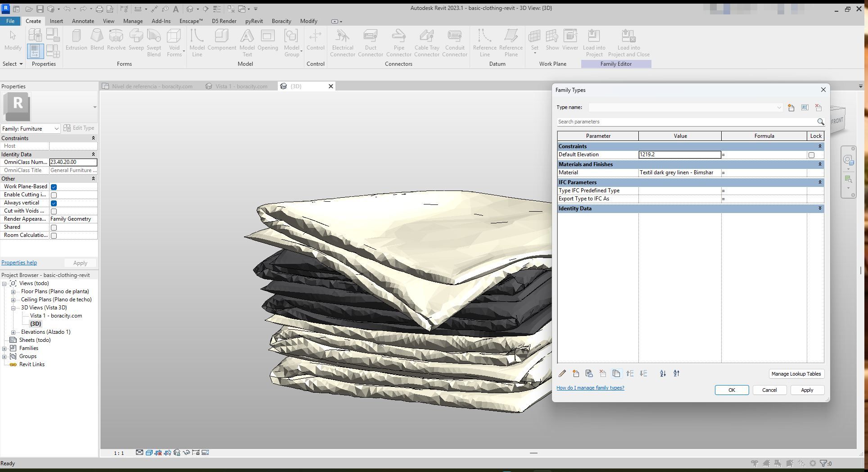The height and width of the screenshot is (472, 868).
Task: Switch to the Annotate ribbon tab
Action: click(x=83, y=21)
